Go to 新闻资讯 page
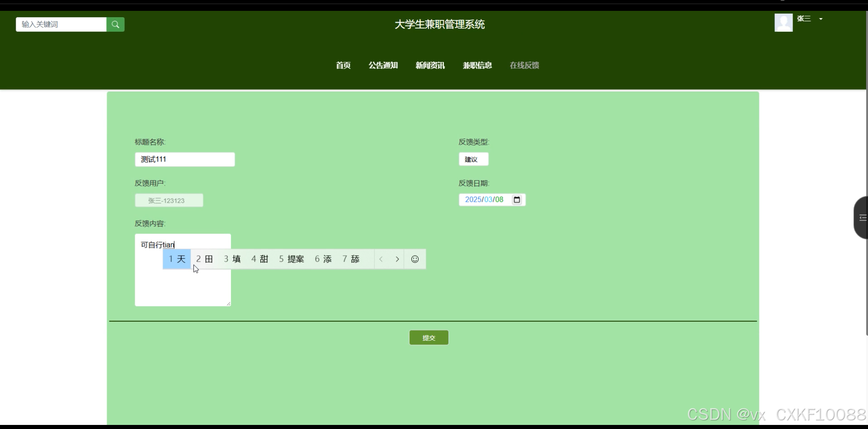868x429 pixels. (430, 65)
